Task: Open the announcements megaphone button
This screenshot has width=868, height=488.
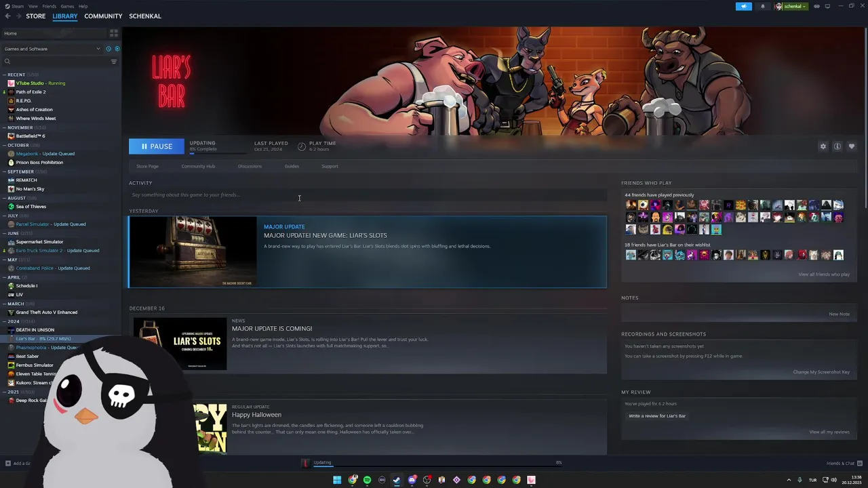Action: tap(744, 6)
